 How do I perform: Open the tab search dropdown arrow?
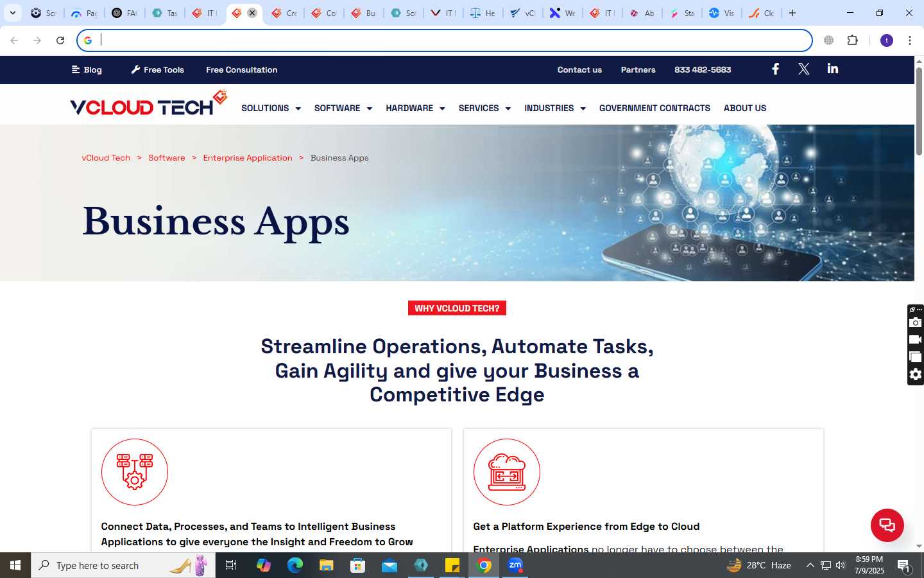[x=12, y=13]
